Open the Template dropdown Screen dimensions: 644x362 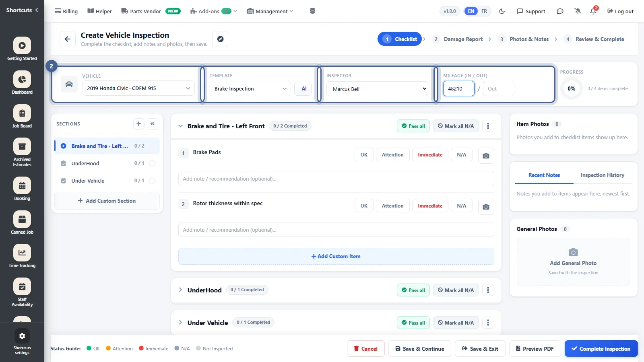click(250, 88)
